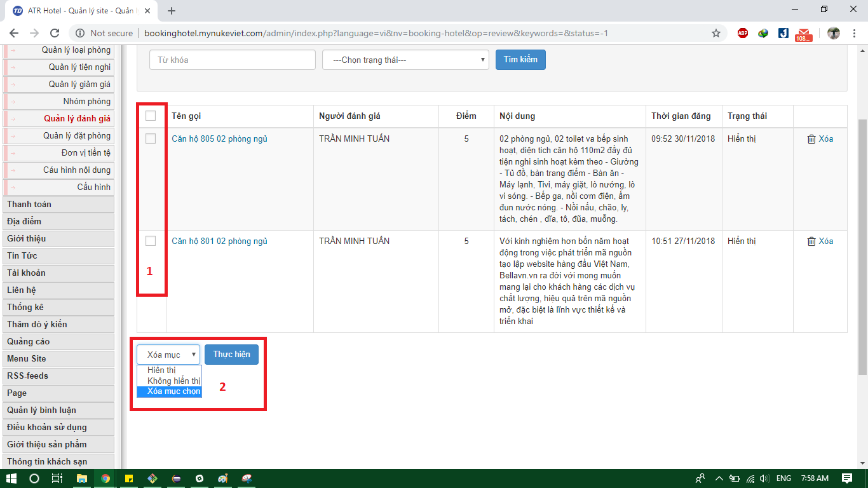This screenshot has height=488, width=868.
Task: Check the box for Căn hộ 801 review
Action: pyautogui.click(x=151, y=241)
